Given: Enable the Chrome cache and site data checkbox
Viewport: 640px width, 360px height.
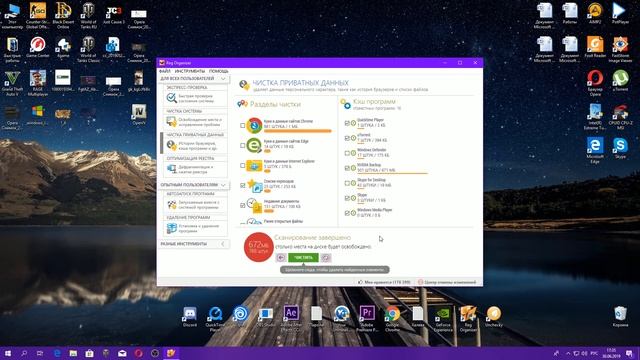Looking at the screenshot, I should pos(242,126).
